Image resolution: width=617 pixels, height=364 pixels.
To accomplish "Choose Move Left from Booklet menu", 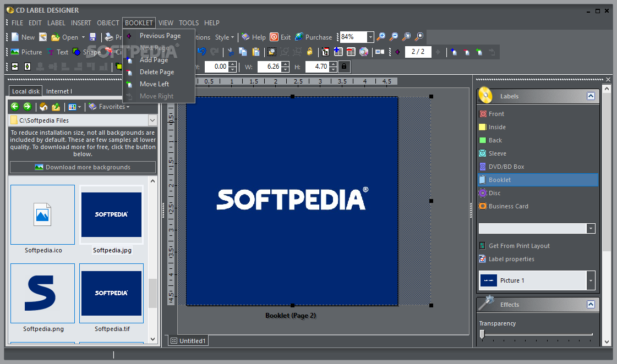I will 159,84.
